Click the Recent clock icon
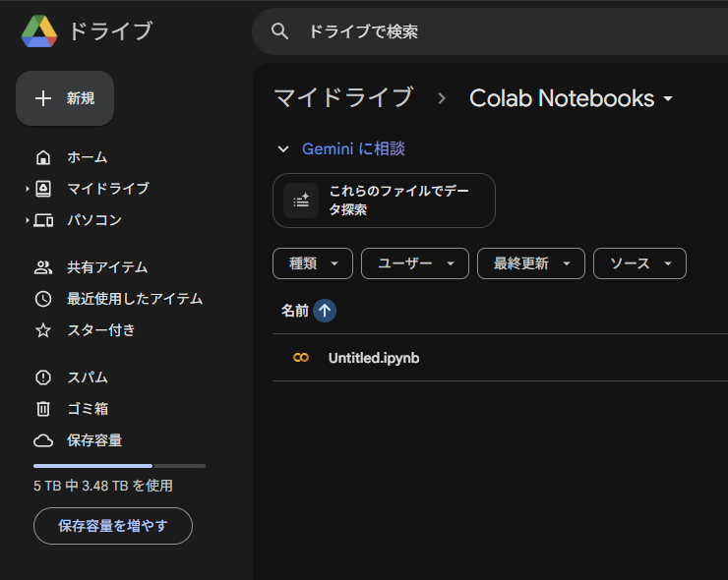Viewport: 728px width, 580px height. 43,299
